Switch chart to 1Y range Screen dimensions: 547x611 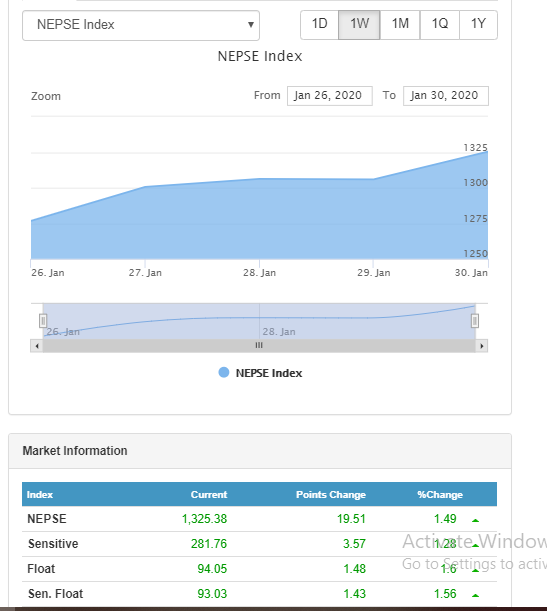[478, 25]
